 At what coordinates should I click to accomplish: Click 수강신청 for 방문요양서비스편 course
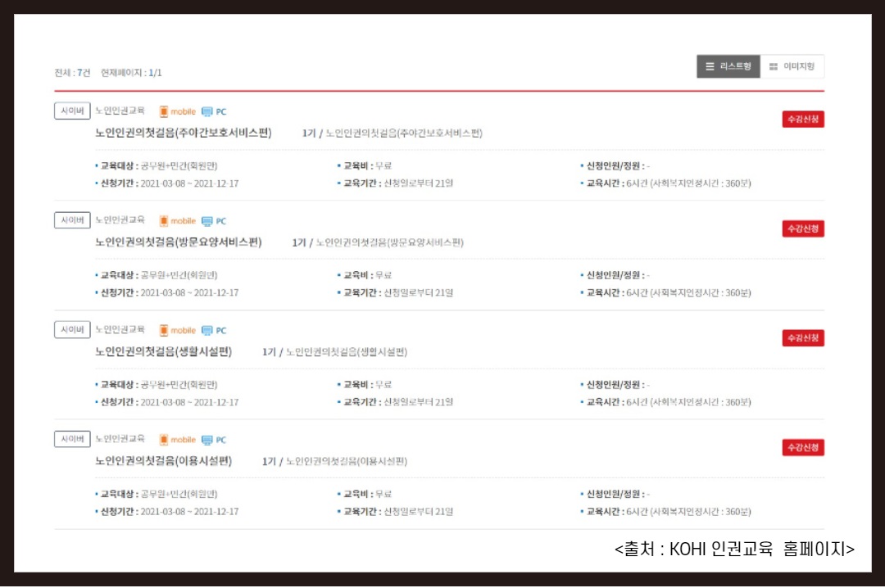[802, 228]
